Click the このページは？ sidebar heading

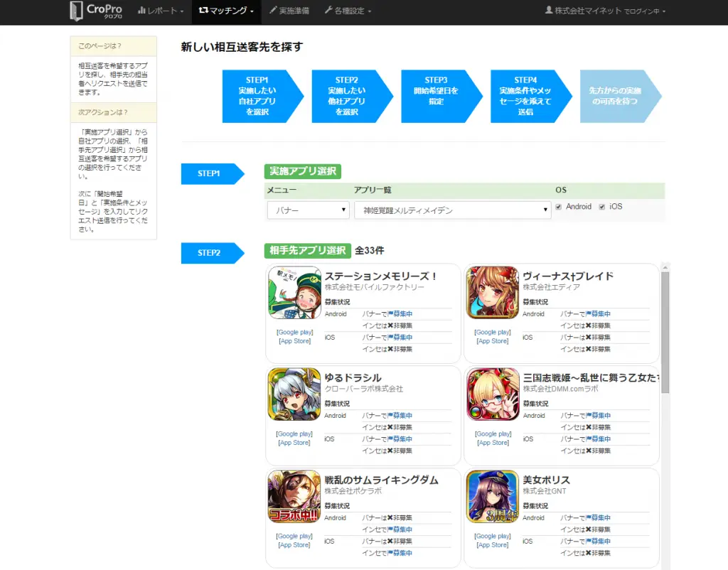[113, 46]
